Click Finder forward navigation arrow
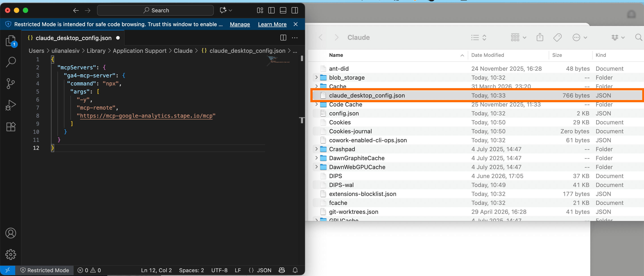The image size is (644, 276). coord(337,38)
